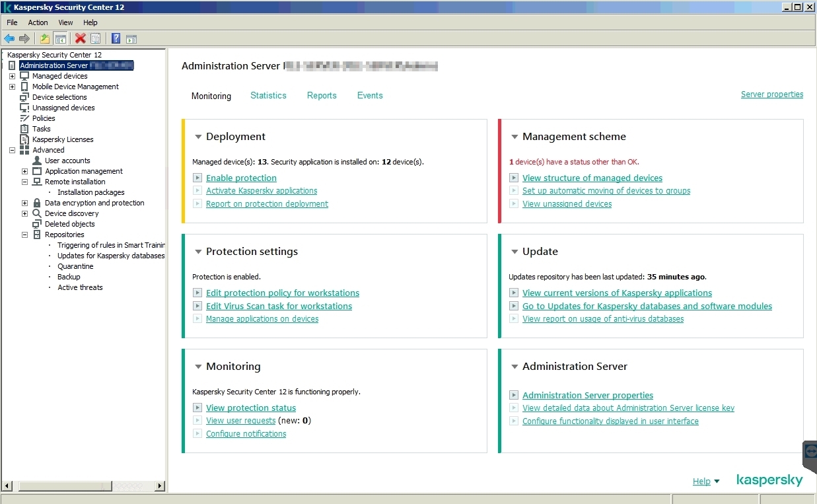The height and width of the screenshot is (504, 817).
Task: Click the tree pane scrollbar right arrow
Action: click(x=160, y=486)
